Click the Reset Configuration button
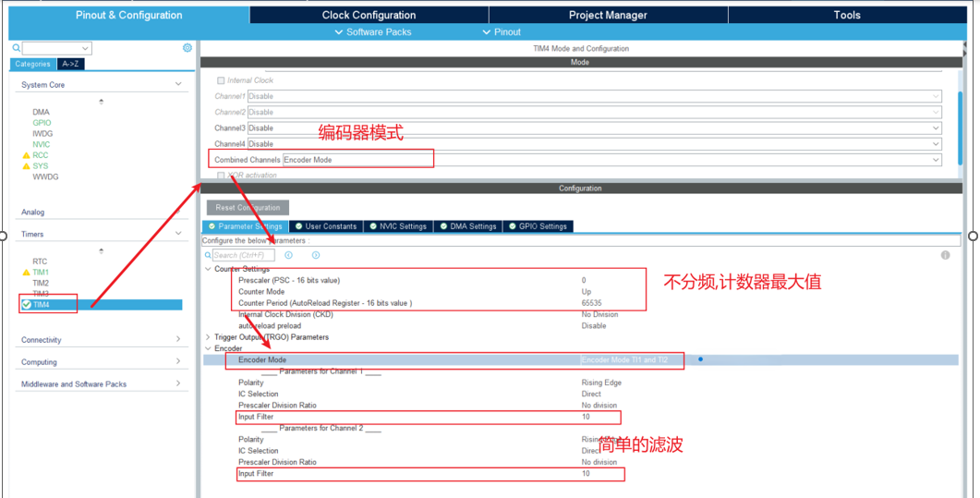The height and width of the screenshot is (498, 980). coord(248,208)
